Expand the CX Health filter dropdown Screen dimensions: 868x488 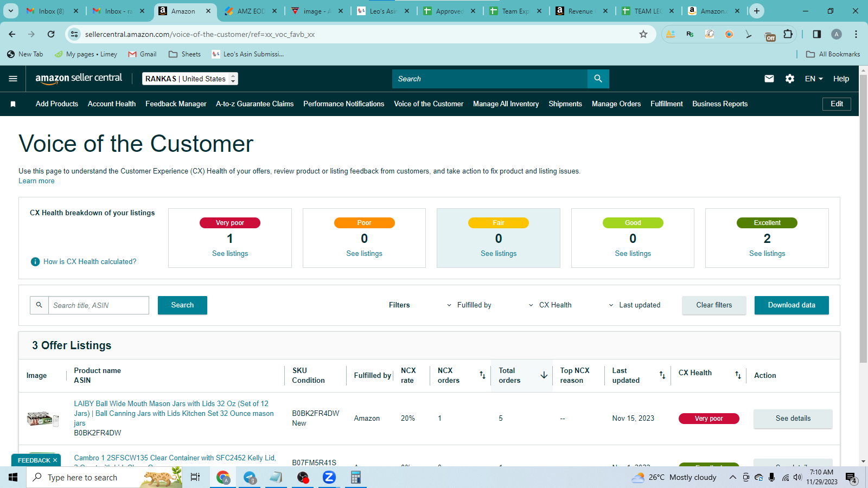pyautogui.click(x=550, y=305)
